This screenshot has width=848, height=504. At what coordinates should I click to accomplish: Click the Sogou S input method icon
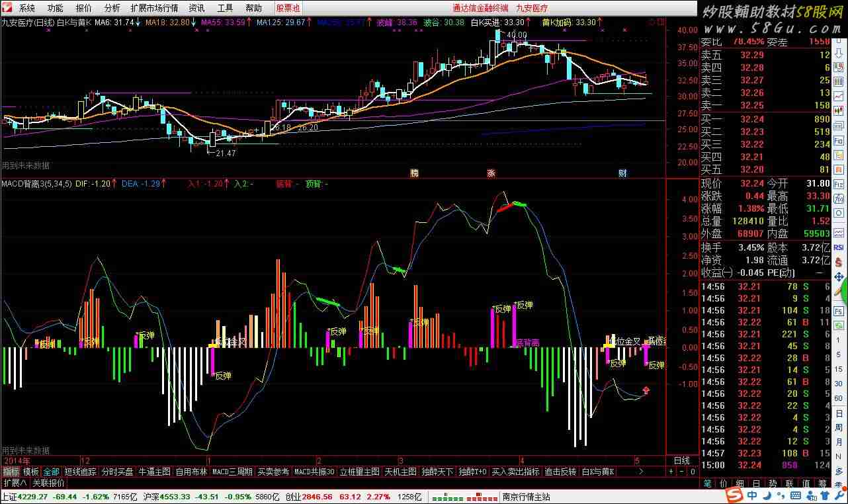[x=736, y=496]
